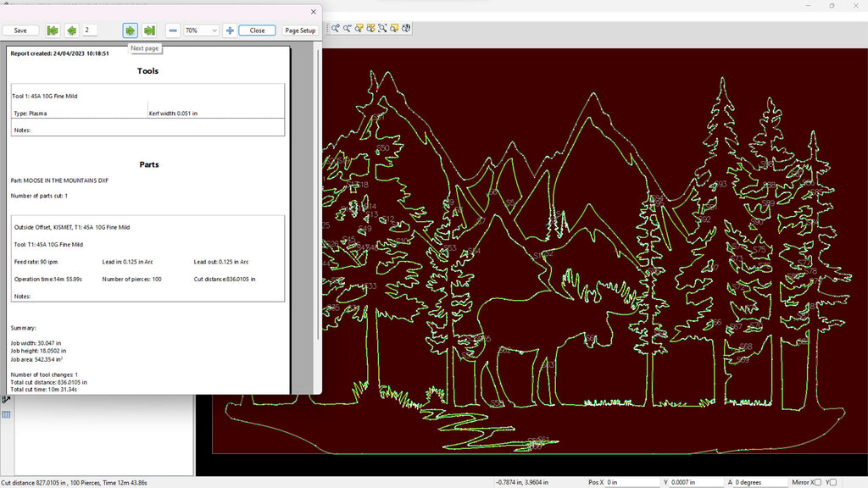
Task: Toggle the Mirror Y checkbox
Action: tap(832, 482)
